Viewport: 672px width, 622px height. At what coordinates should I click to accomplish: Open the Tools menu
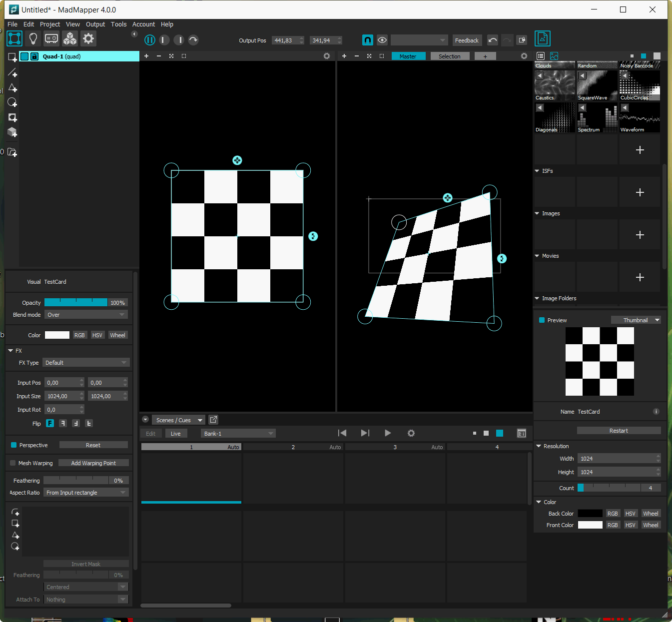pyautogui.click(x=118, y=24)
